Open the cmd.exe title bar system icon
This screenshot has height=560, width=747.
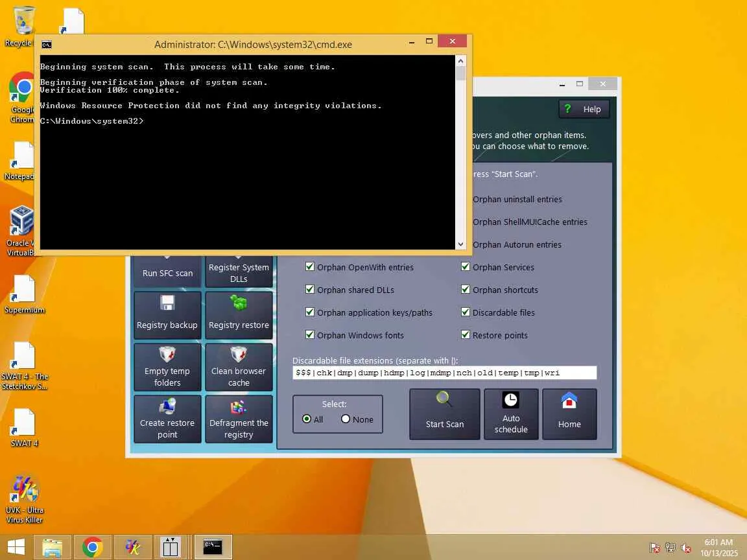tap(46, 45)
